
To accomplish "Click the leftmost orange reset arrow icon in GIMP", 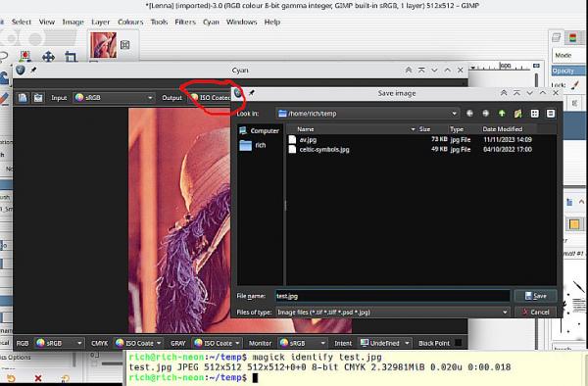I will pos(11,378).
